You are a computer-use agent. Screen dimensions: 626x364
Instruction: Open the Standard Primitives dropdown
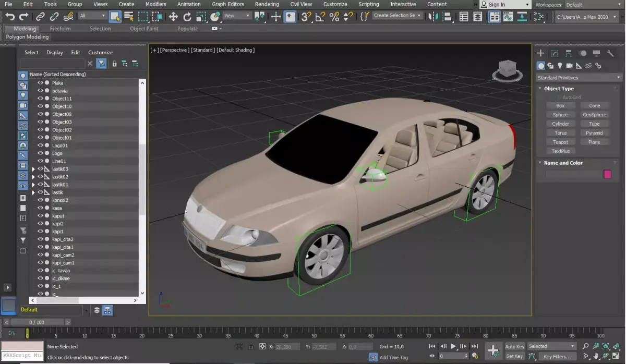(579, 78)
